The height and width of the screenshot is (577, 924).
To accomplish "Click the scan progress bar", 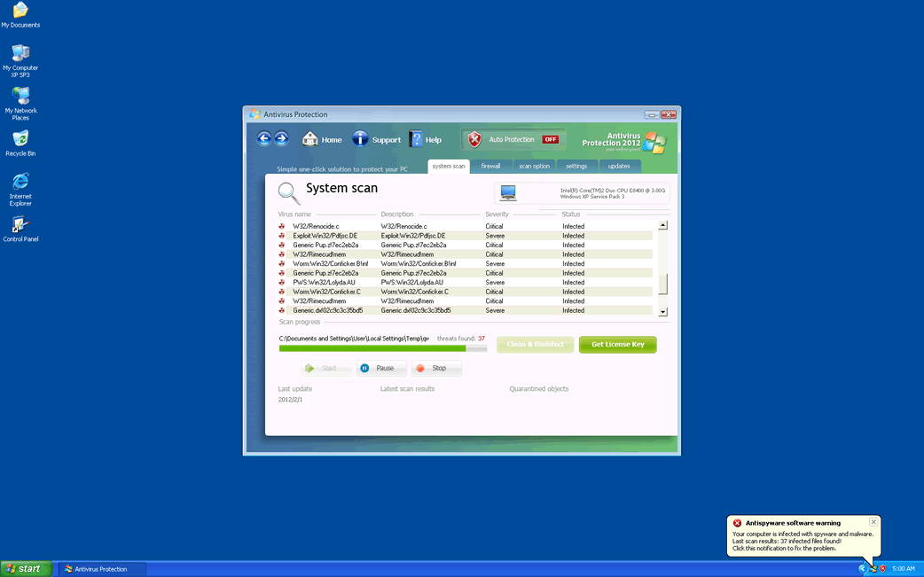I will [x=382, y=348].
